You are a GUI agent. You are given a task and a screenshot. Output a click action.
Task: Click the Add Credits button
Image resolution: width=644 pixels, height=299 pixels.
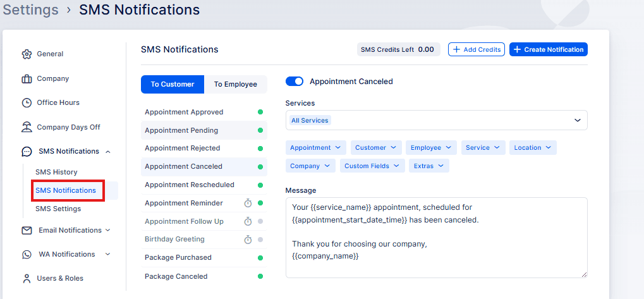tap(477, 49)
